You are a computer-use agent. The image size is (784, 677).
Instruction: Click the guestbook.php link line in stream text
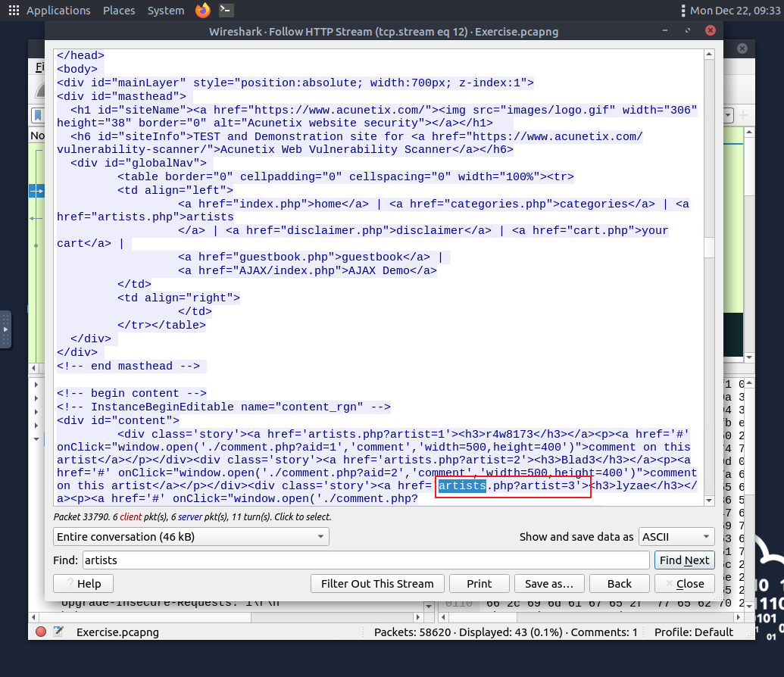[310, 257]
